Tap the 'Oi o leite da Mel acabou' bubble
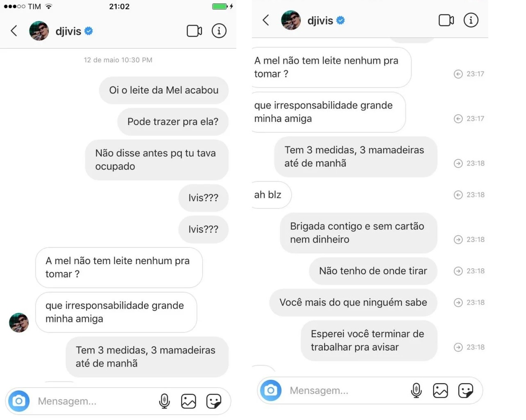The height and width of the screenshot is (420, 526). (x=164, y=90)
